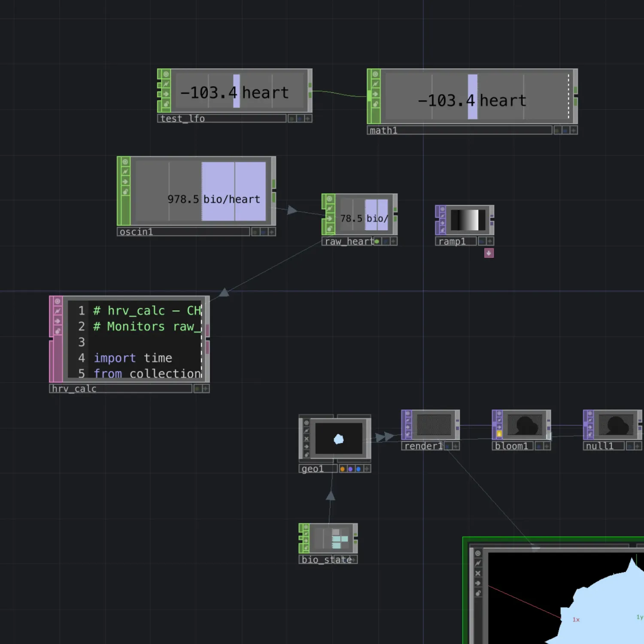644x644 pixels.
Task: Toggle viewer active flag on raw_heart
Action: pyautogui.click(x=329, y=198)
